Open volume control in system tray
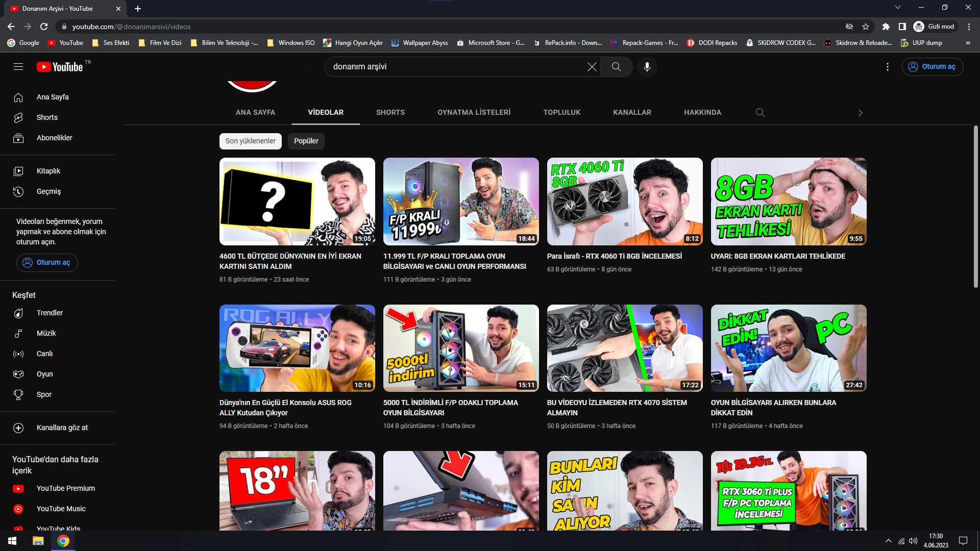Image resolution: width=980 pixels, height=551 pixels. pyautogui.click(x=913, y=541)
